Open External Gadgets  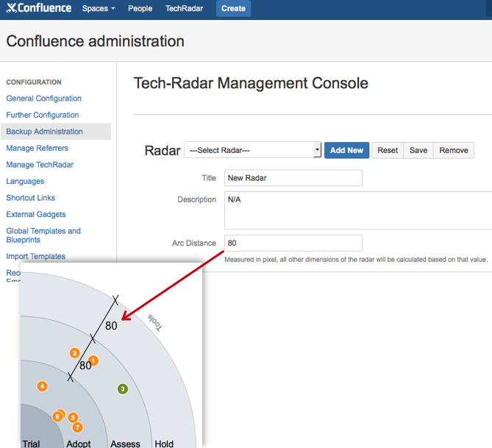tap(36, 214)
